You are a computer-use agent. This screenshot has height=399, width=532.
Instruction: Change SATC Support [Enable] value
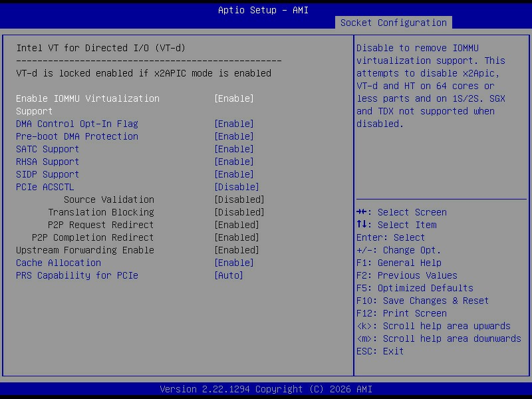tap(234, 149)
